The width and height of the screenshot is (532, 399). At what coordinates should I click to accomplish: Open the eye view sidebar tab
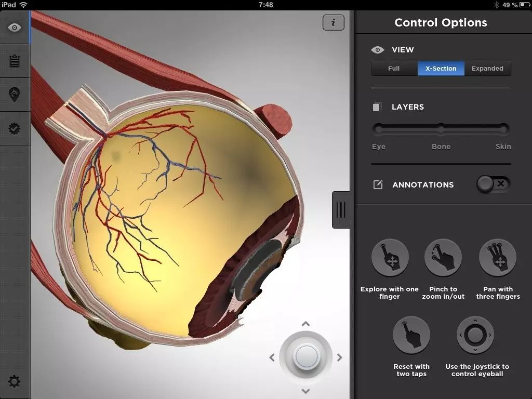[15, 28]
